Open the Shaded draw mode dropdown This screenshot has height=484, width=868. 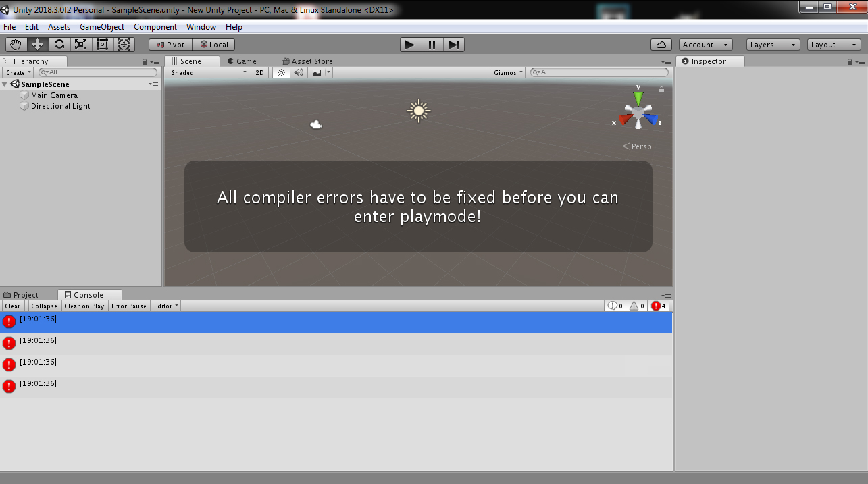(208, 72)
